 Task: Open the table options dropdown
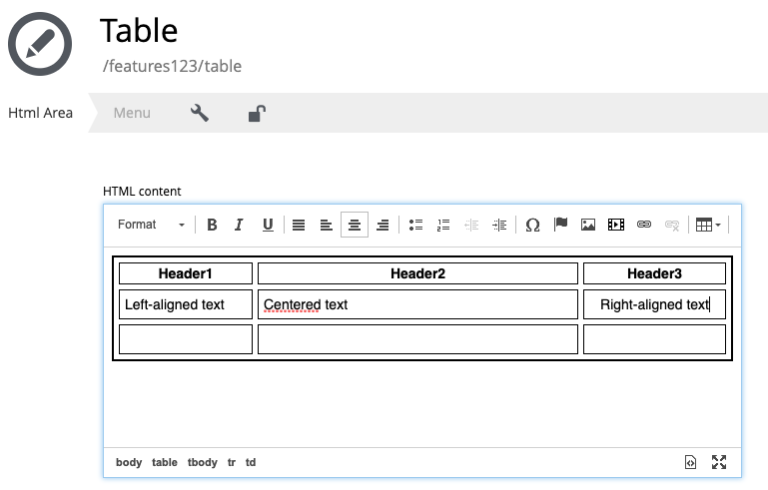click(708, 225)
